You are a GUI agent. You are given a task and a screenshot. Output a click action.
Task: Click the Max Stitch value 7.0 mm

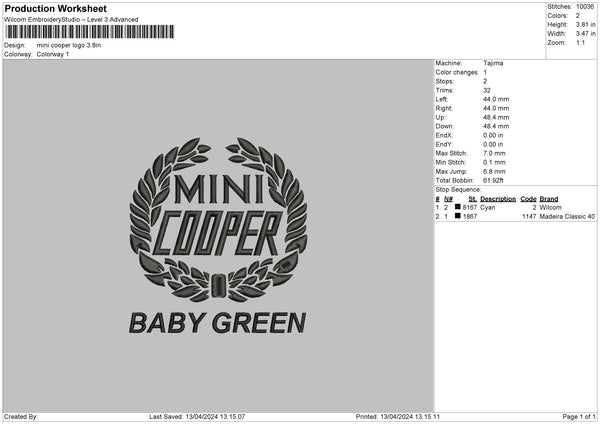494,153
